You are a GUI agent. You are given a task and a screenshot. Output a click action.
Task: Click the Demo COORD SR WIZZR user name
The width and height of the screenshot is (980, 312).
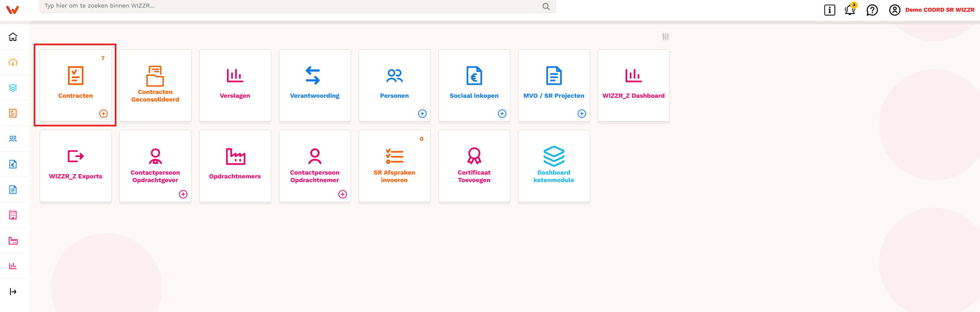(x=940, y=10)
